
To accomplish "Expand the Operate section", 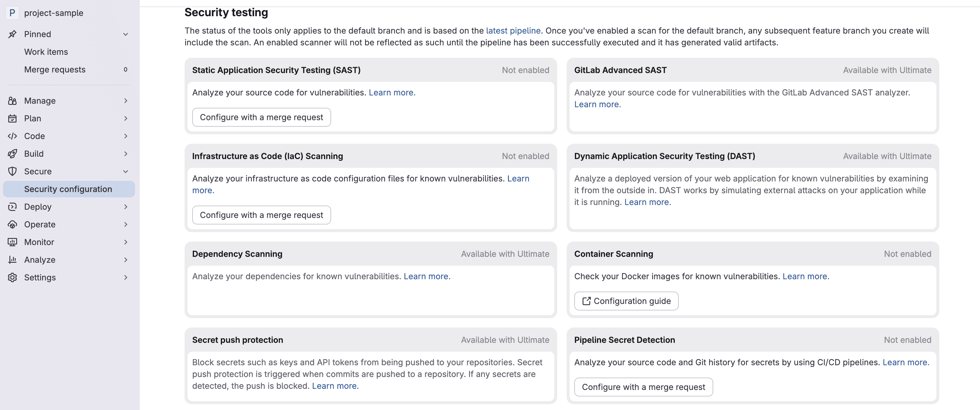I will tap(126, 224).
